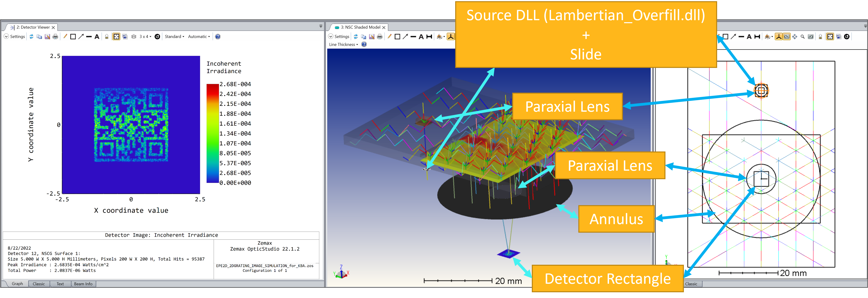Refresh the NSC Shaded Model view
Image resolution: width=868 pixels, height=298 pixels.
pyautogui.click(x=356, y=36)
